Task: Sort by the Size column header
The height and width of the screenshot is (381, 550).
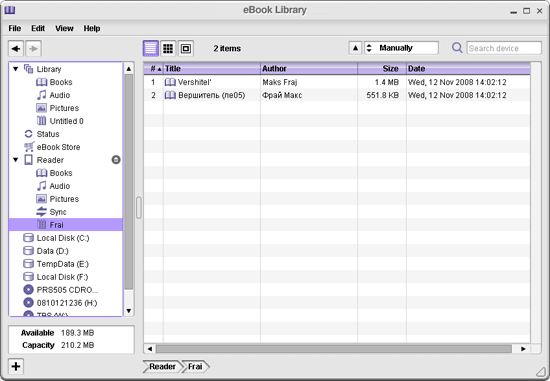Action: 382,69
